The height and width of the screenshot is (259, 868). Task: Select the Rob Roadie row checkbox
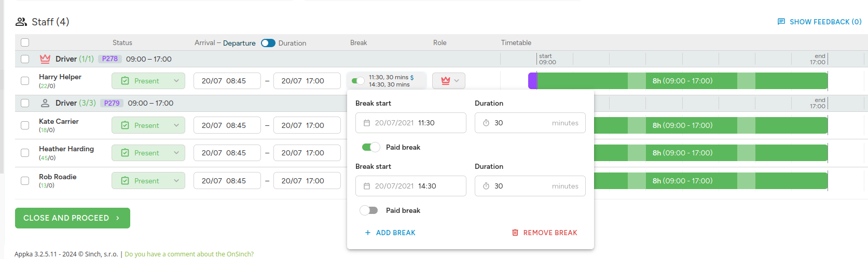(25, 181)
